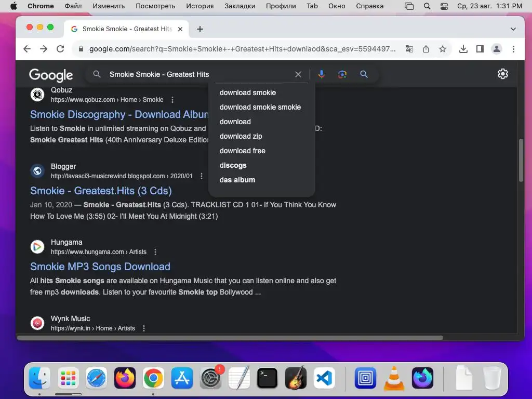This screenshot has height=399, width=532.
Task: View site info lock icon in address bar
Action: (x=81, y=49)
